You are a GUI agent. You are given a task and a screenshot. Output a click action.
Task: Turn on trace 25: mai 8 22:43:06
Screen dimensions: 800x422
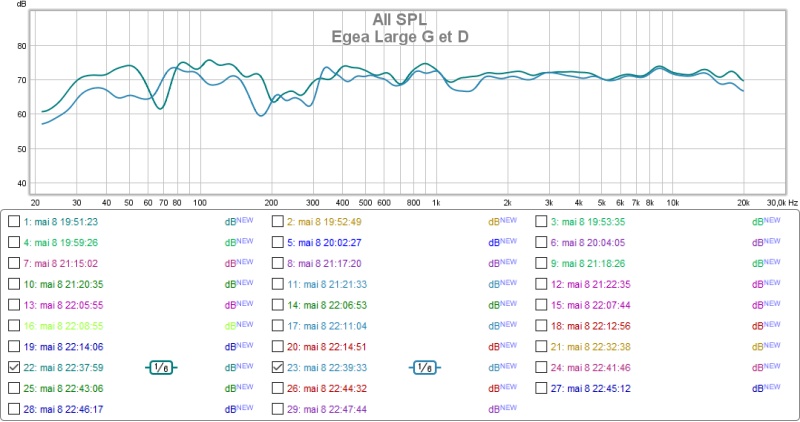click(14, 388)
